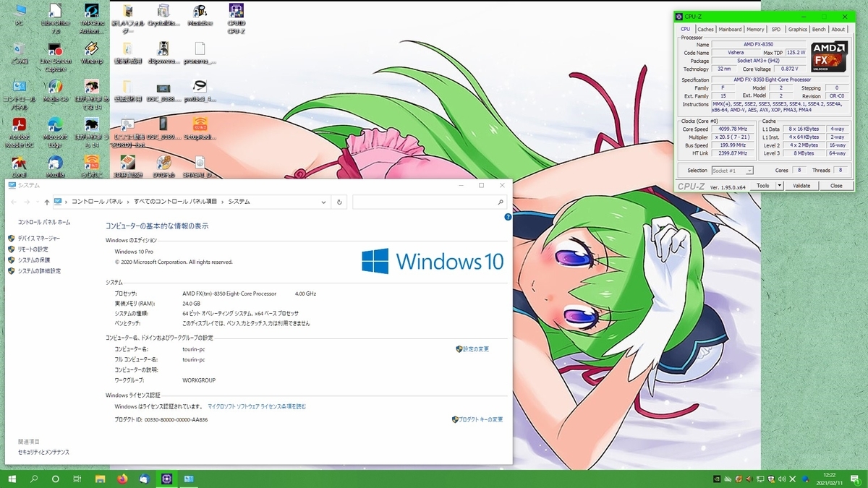Open the TMPGEnc Authoring desktop icon
868x488 pixels.
(91, 18)
